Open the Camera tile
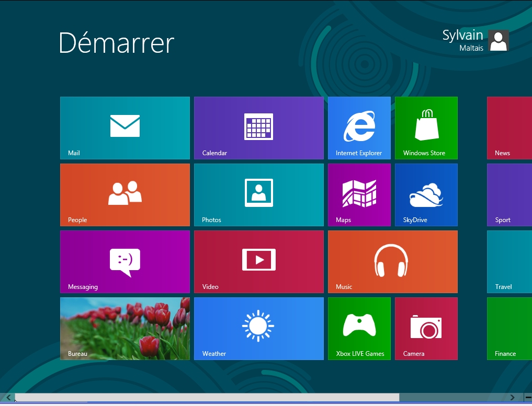 pos(426,329)
